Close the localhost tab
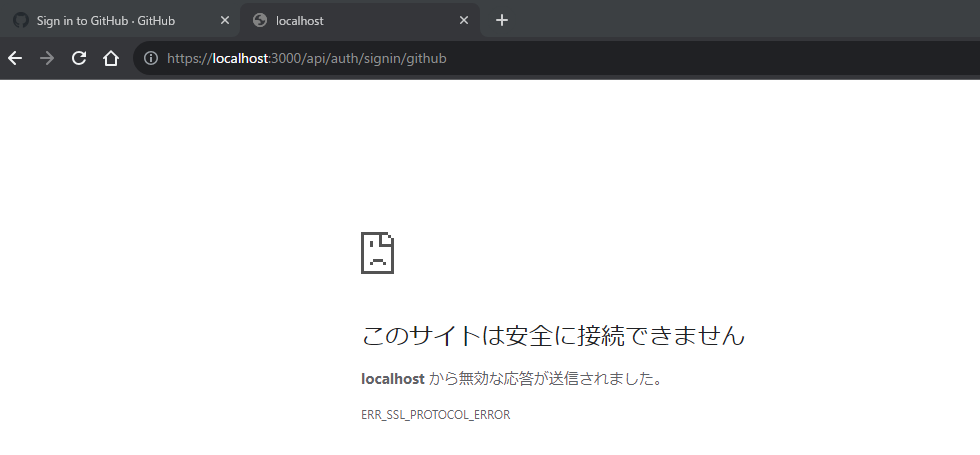The height and width of the screenshot is (455, 980). pyautogui.click(x=464, y=20)
